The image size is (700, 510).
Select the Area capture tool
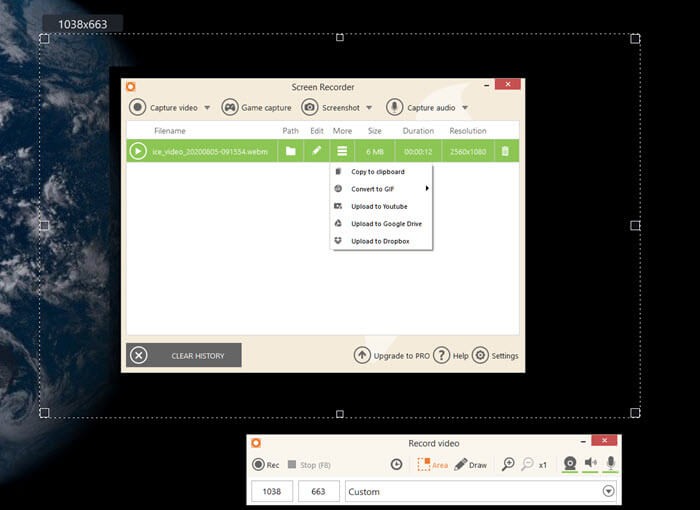(432, 464)
